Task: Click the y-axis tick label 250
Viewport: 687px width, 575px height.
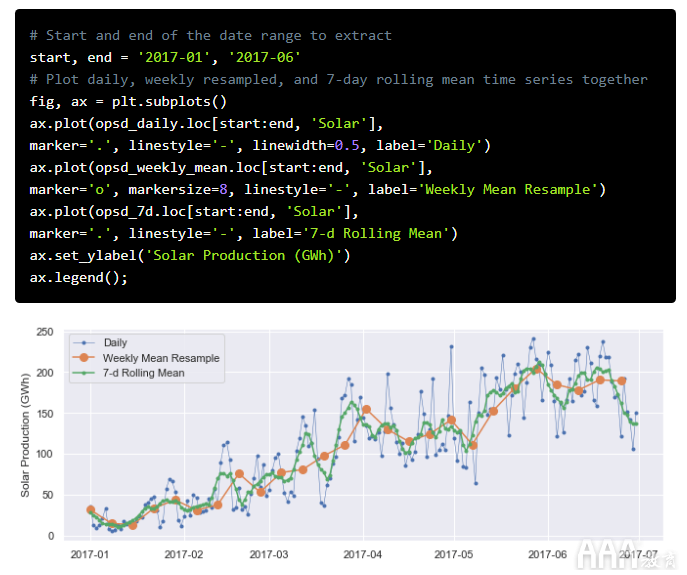Action: [x=45, y=332]
